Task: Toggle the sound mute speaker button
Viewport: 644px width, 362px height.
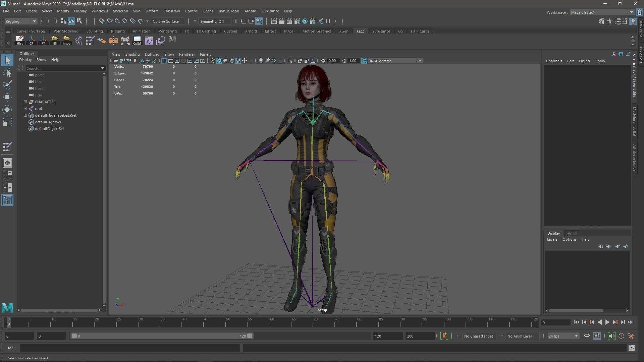Action: click(611, 336)
